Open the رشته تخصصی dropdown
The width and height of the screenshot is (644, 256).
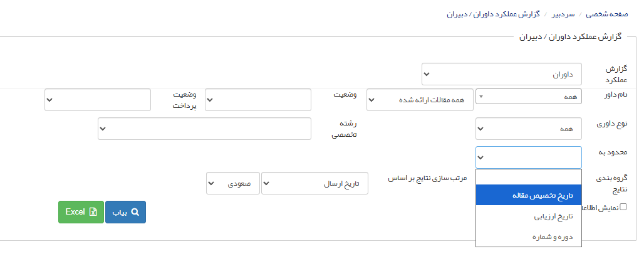204,128
